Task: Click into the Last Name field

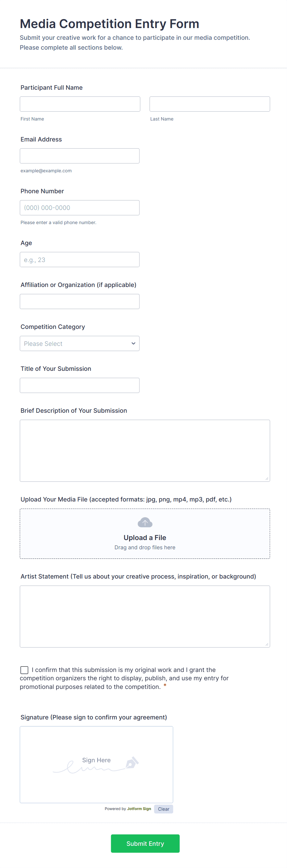Action: 210,104
